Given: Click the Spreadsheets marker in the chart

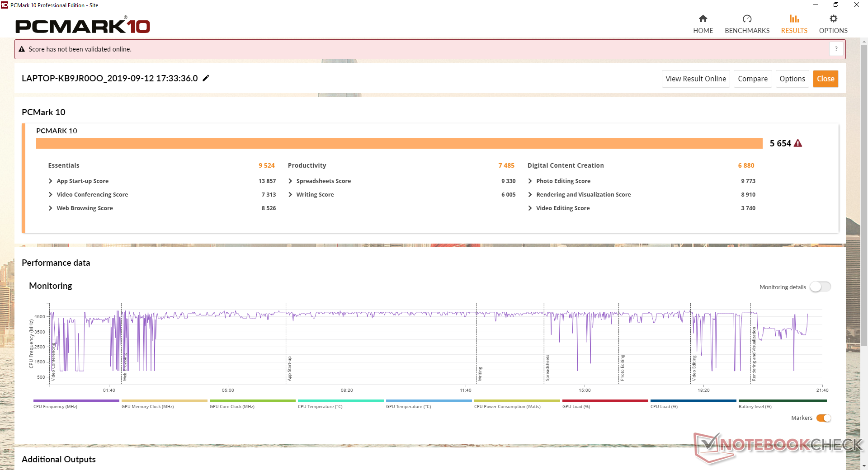Looking at the screenshot, I should point(547,367).
